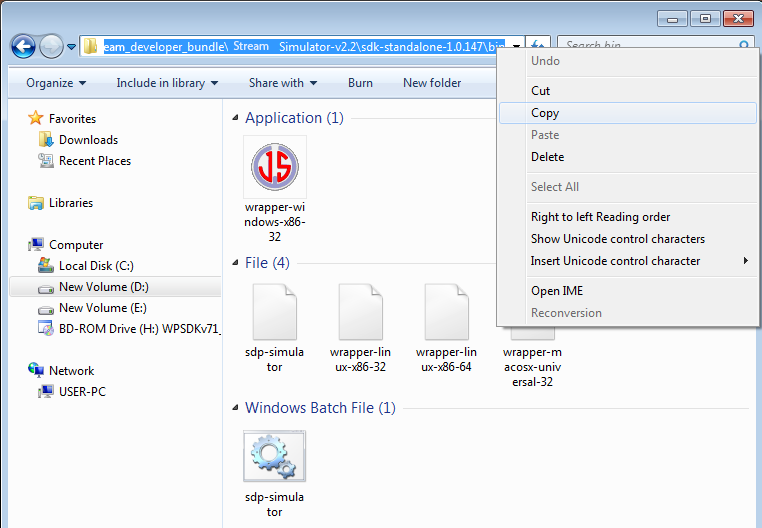Choose Right to left Reading order
The image size is (762, 528).
click(x=628, y=217)
